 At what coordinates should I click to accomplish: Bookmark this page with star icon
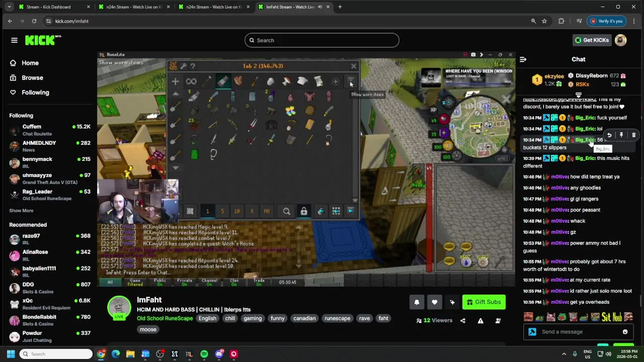(x=544, y=21)
